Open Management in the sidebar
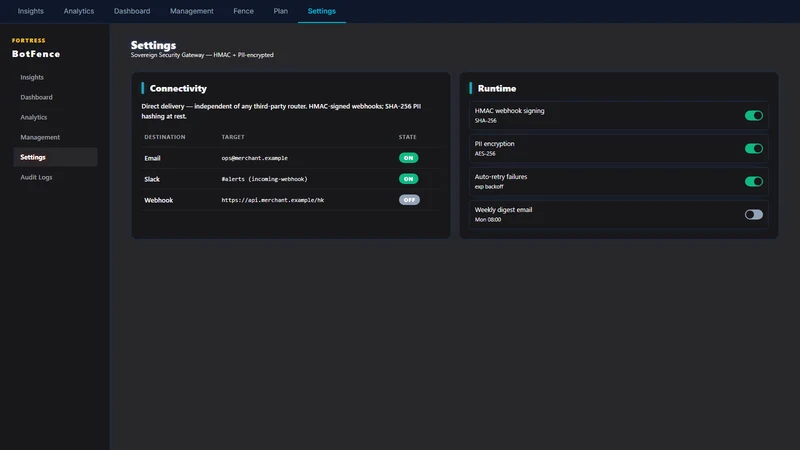The image size is (800, 450). tap(40, 137)
